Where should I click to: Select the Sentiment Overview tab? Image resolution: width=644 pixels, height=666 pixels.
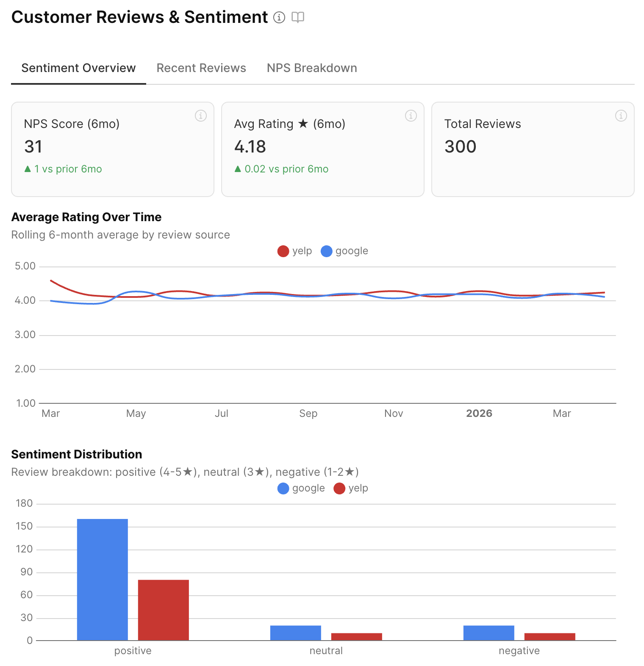78,68
